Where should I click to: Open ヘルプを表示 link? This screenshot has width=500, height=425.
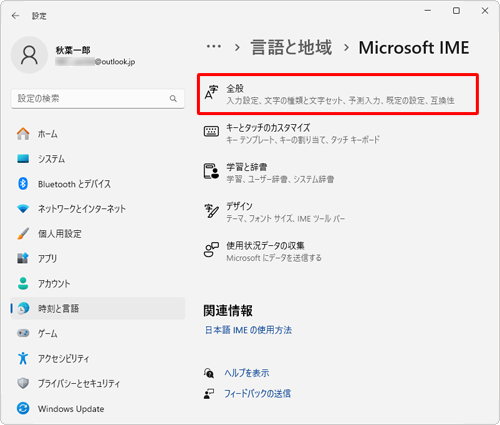tap(247, 373)
